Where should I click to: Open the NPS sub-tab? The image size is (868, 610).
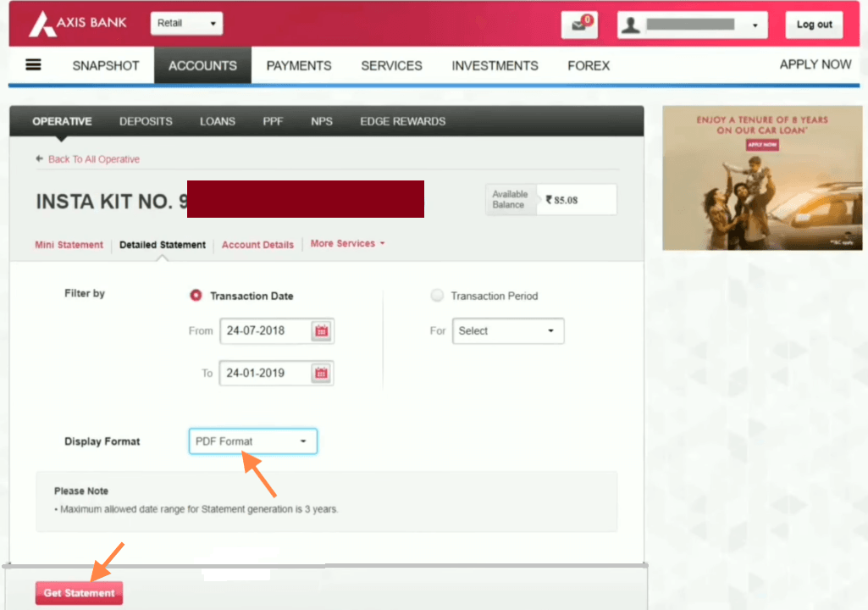pyautogui.click(x=322, y=121)
